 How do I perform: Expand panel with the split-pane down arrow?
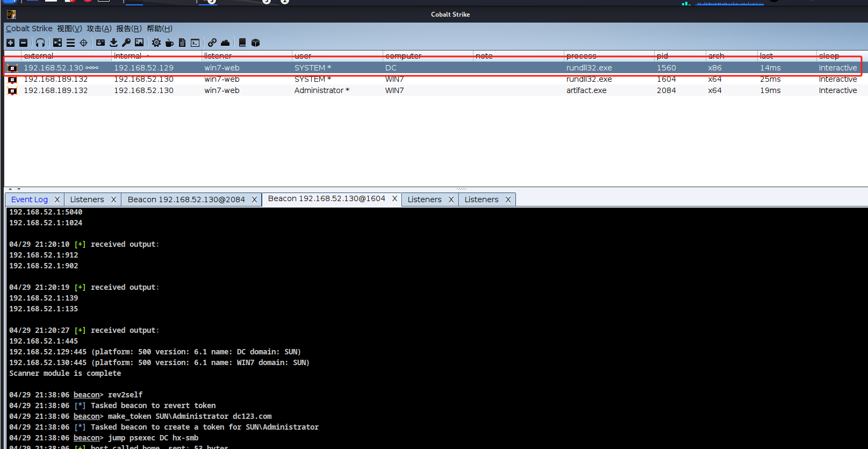click(x=19, y=189)
